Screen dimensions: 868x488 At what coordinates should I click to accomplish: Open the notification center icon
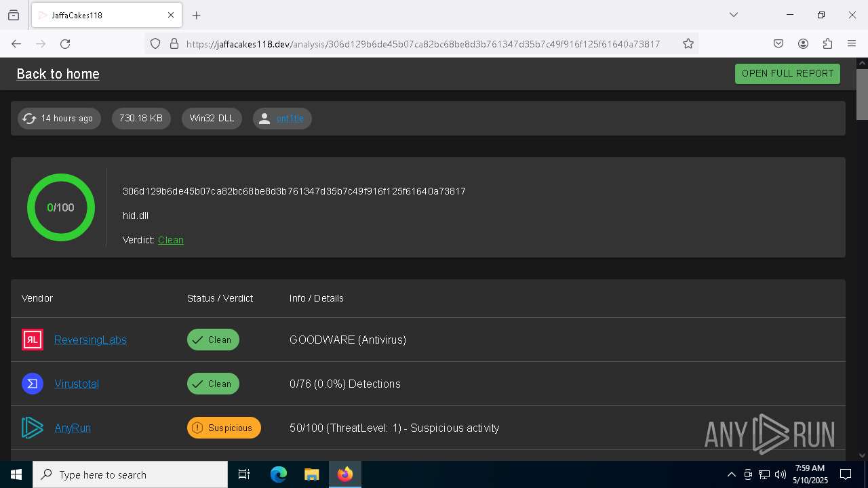point(846,474)
